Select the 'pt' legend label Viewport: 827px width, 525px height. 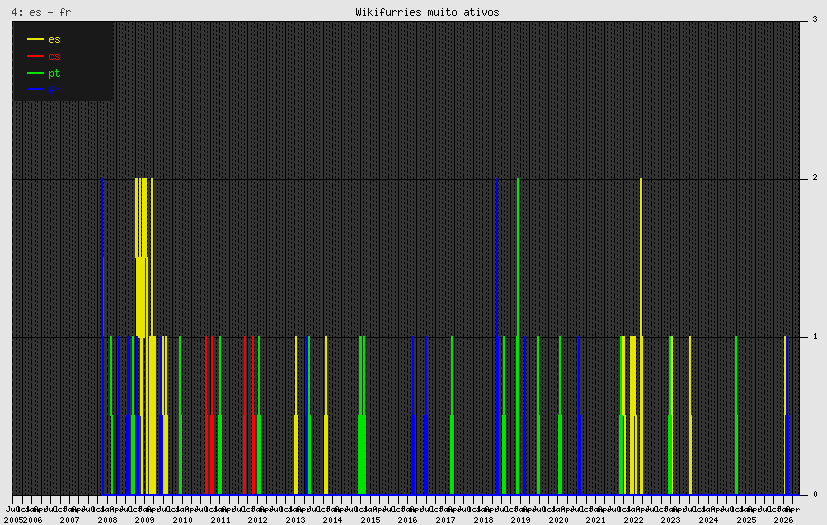coord(54,73)
